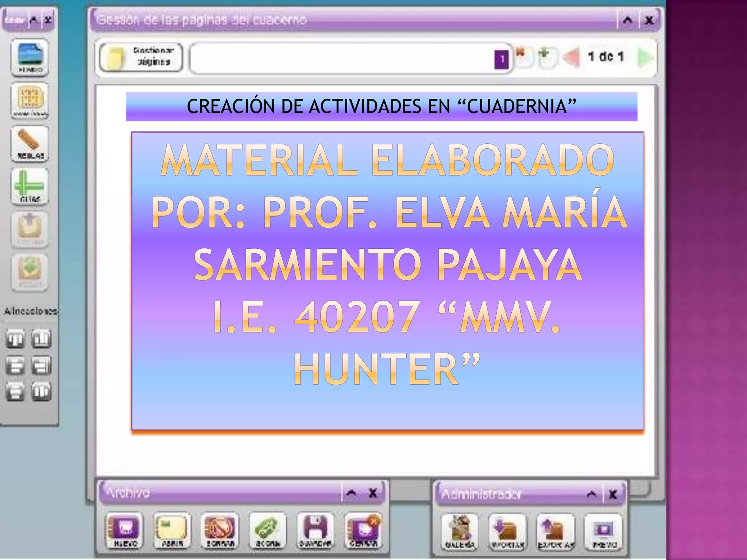
Task: Click the Cerrar notebook icon
Action: (x=363, y=530)
